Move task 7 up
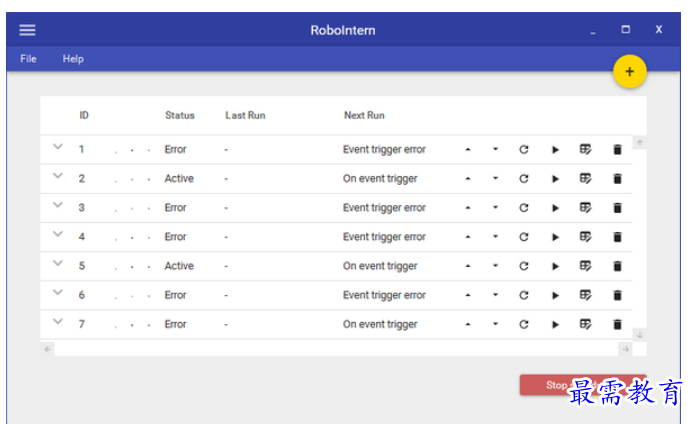The width and height of the screenshot is (691, 424). (468, 324)
